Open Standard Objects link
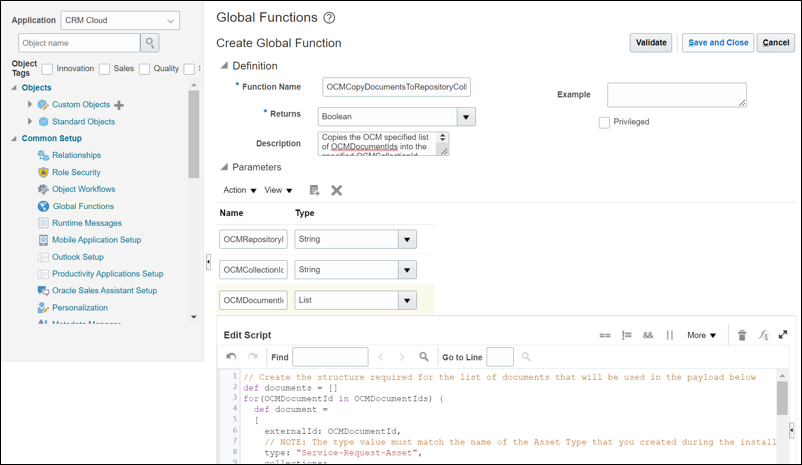The width and height of the screenshot is (802, 465). (x=83, y=122)
